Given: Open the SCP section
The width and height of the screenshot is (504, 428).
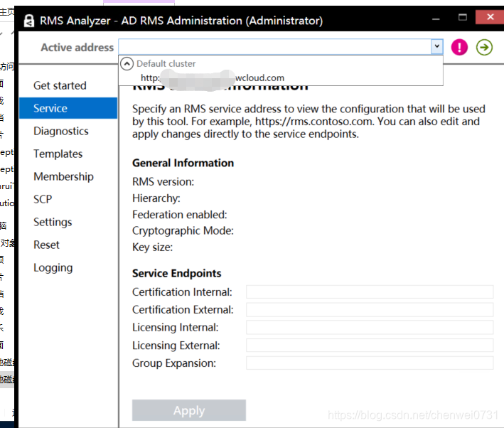Looking at the screenshot, I should (43, 199).
